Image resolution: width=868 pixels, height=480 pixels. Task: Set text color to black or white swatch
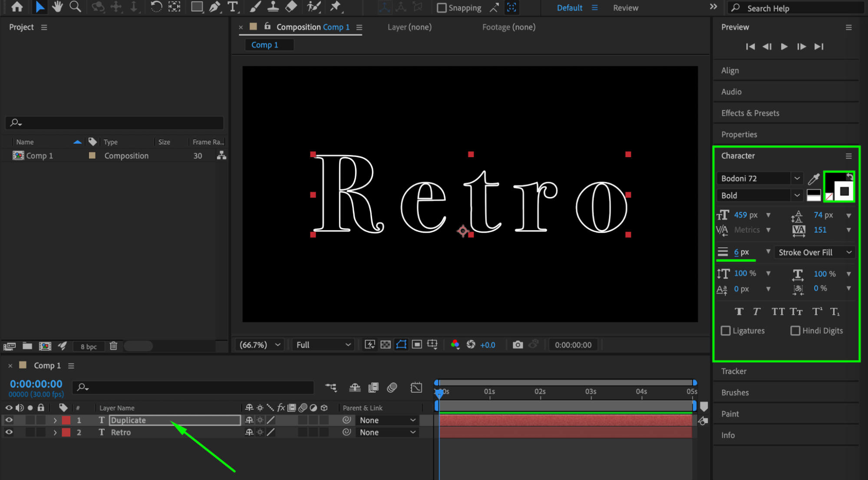[813, 195]
